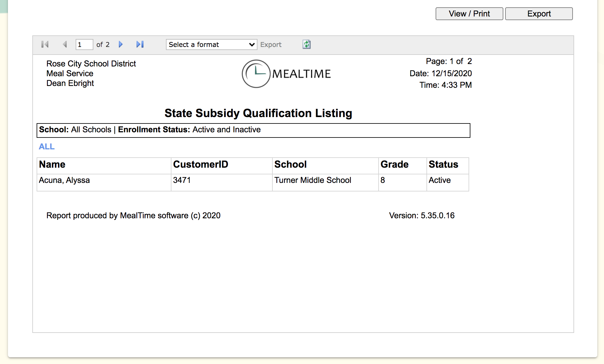This screenshot has height=364, width=604.
Task: Select the Acuna, Alyssa name cell
Action: (64, 180)
